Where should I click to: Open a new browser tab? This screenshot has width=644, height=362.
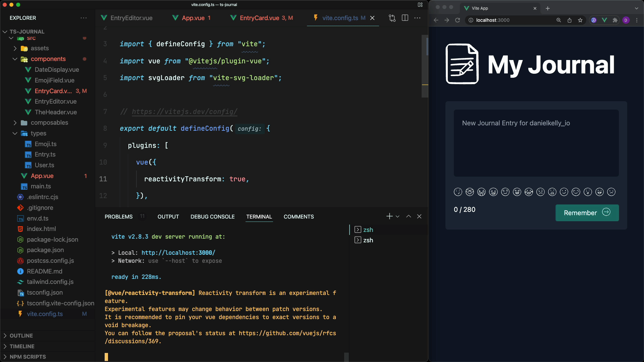548,8
